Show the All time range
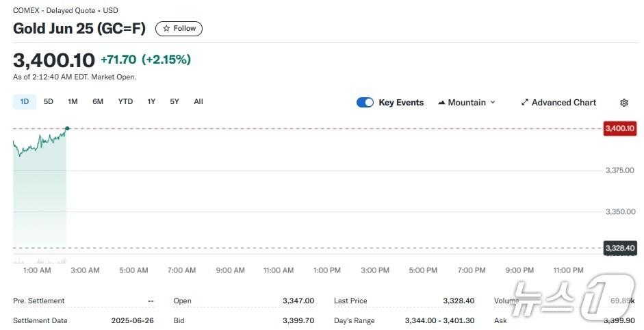644x330 pixels. click(198, 102)
